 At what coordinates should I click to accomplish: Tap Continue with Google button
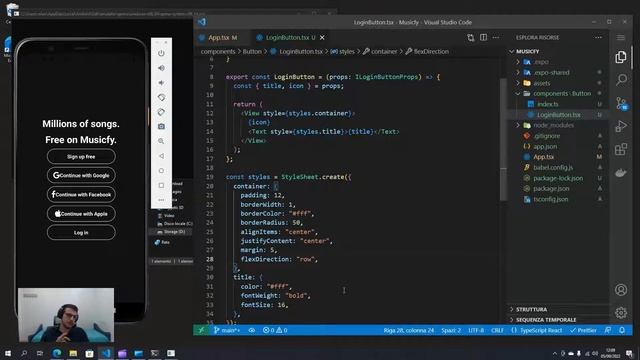point(81,176)
